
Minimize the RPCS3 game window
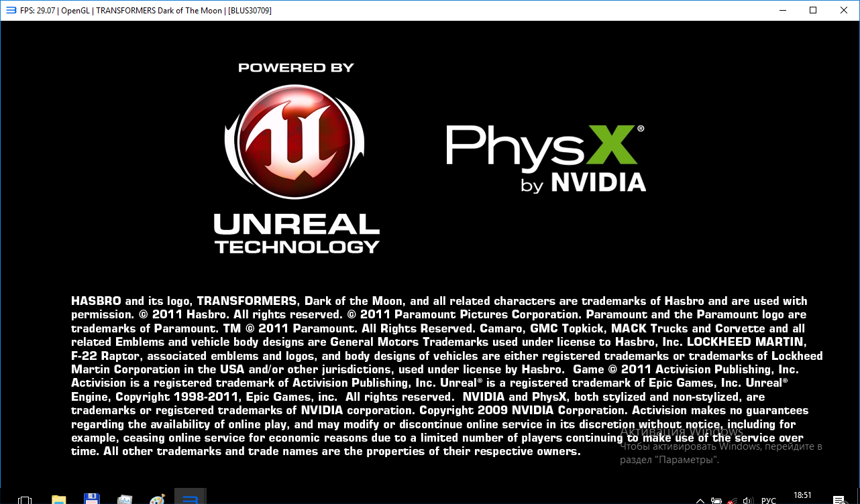783,10
